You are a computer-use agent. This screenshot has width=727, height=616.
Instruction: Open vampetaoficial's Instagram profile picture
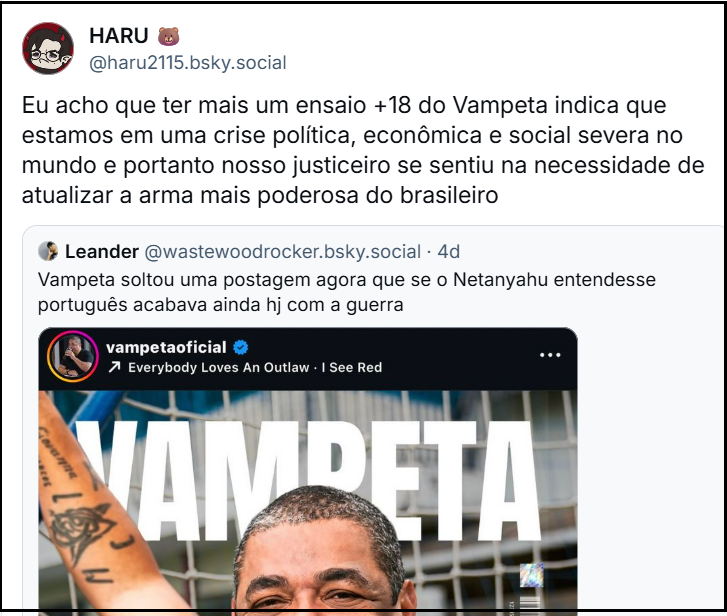pos(72,356)
